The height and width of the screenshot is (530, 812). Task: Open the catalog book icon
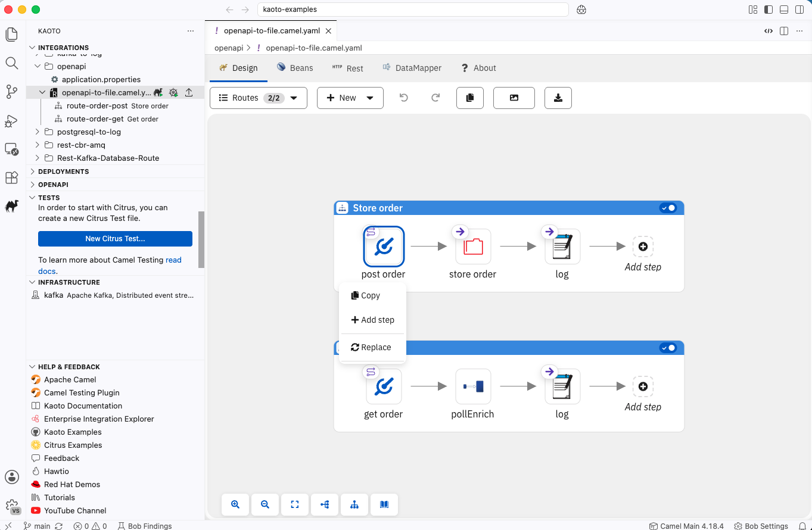coord(384,504)
